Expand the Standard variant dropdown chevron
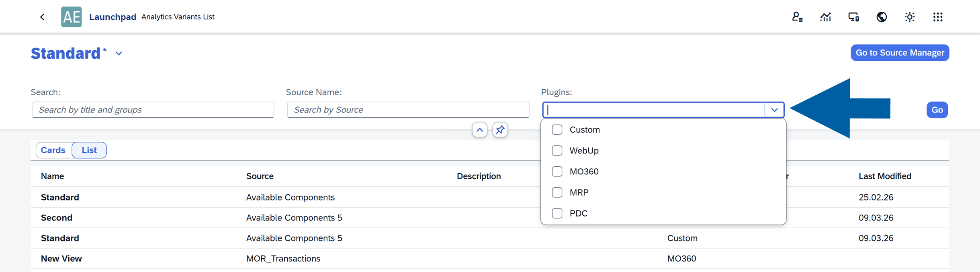Image resolution: width=980 pixels, height=272 pixels. point(119,53)
